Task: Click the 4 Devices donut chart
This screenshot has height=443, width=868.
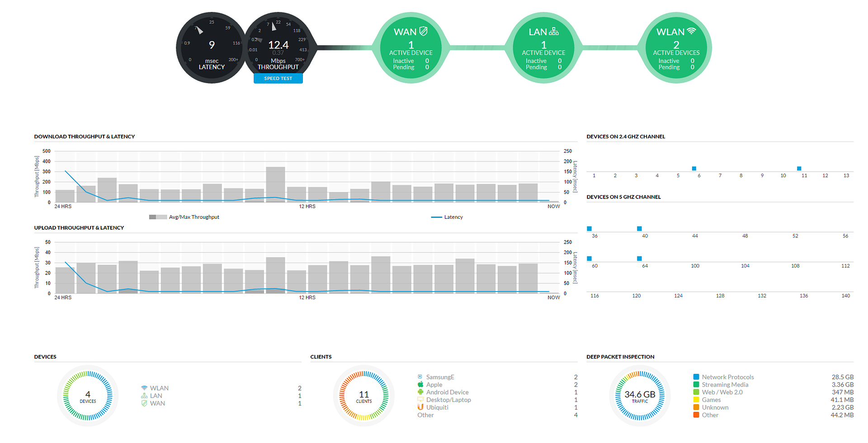Action: click(x=88, y=396)
